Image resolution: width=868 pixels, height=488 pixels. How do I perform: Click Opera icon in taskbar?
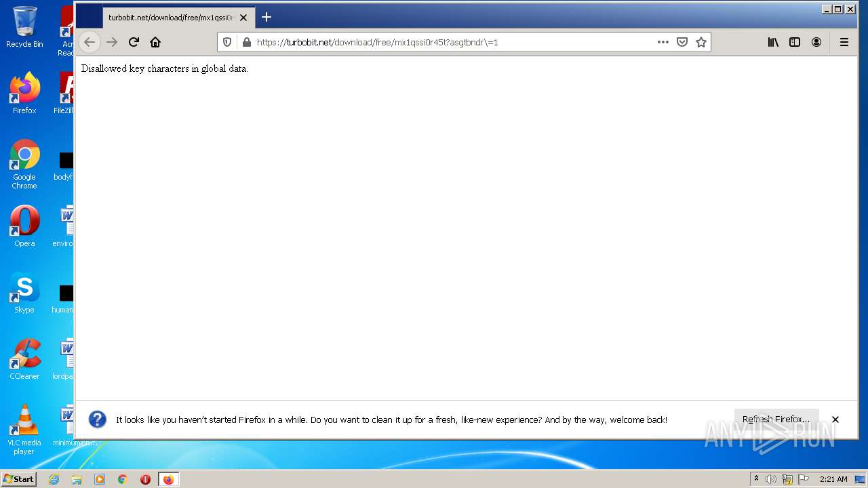(145, 479)
